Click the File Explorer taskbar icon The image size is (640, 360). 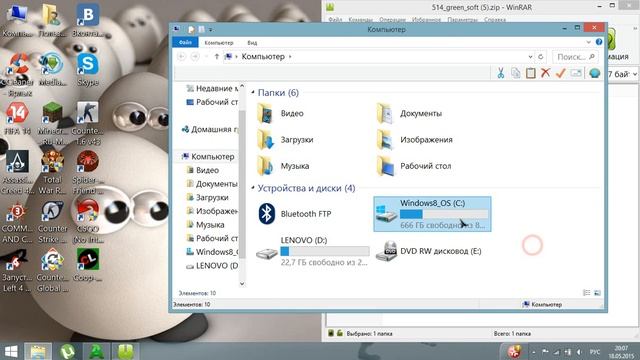tap(38, 351)
